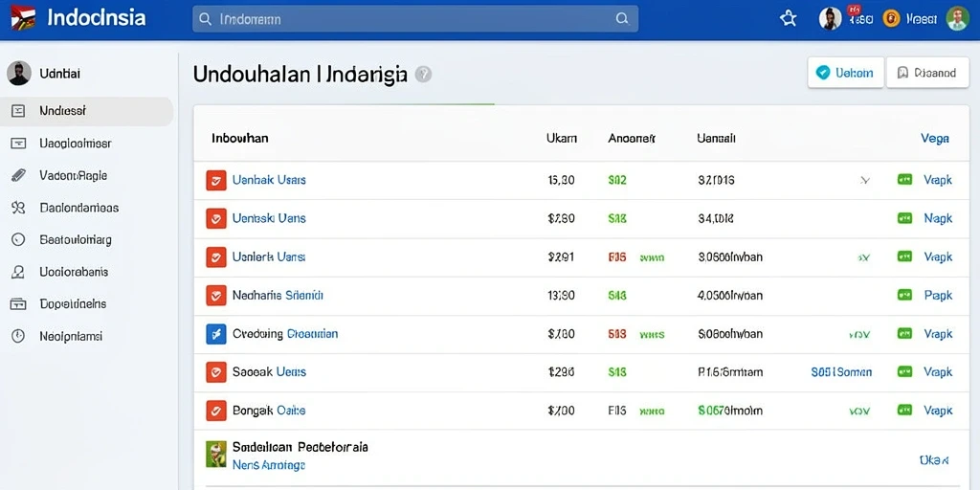Open the user avatar with red notification badge
This screenshot has height=490, width=980.
830,19
